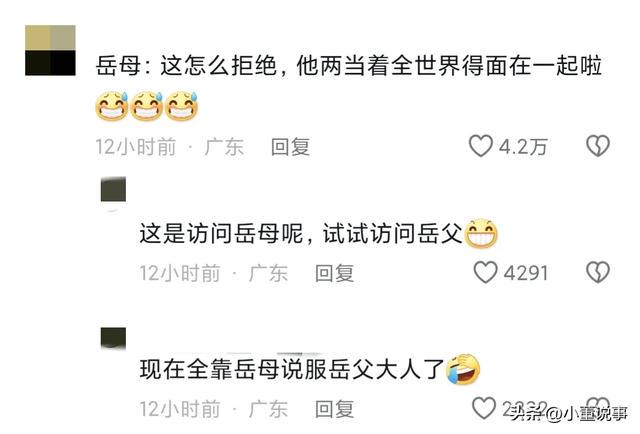Like the top comment with 4.2万 likes
The image size is (640, 434).
click(x=480, y=146)
